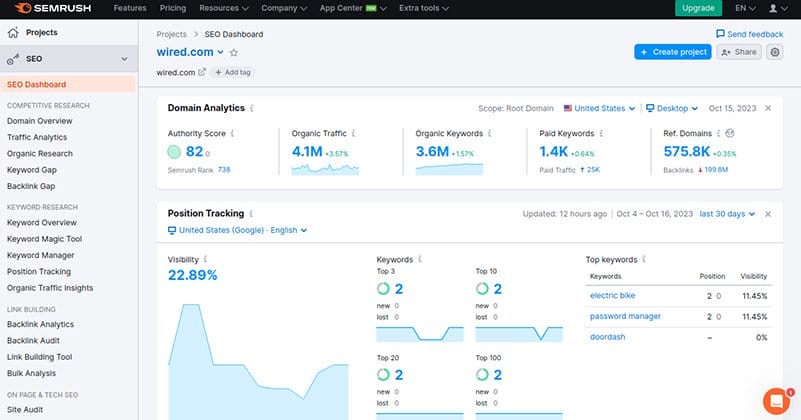Click Keywords info icon
801x420 pixels.
pyautogui.click(x=420, y=259)
